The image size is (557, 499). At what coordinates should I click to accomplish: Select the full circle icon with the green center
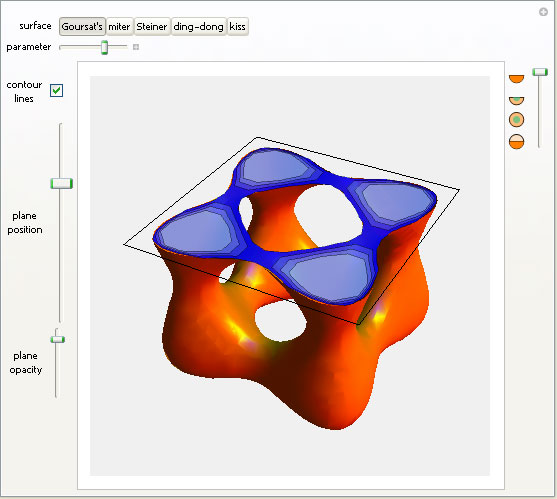tap(517, 120)
